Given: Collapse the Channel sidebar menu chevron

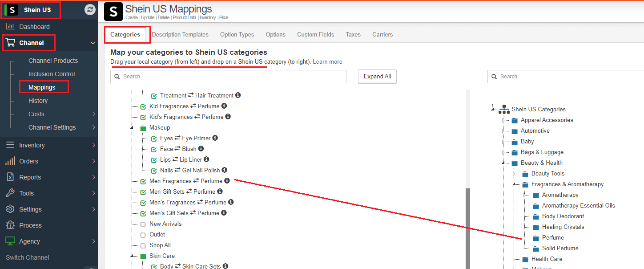Looking at the screenshot, I should pyautogui.click(x=93, y=43).
